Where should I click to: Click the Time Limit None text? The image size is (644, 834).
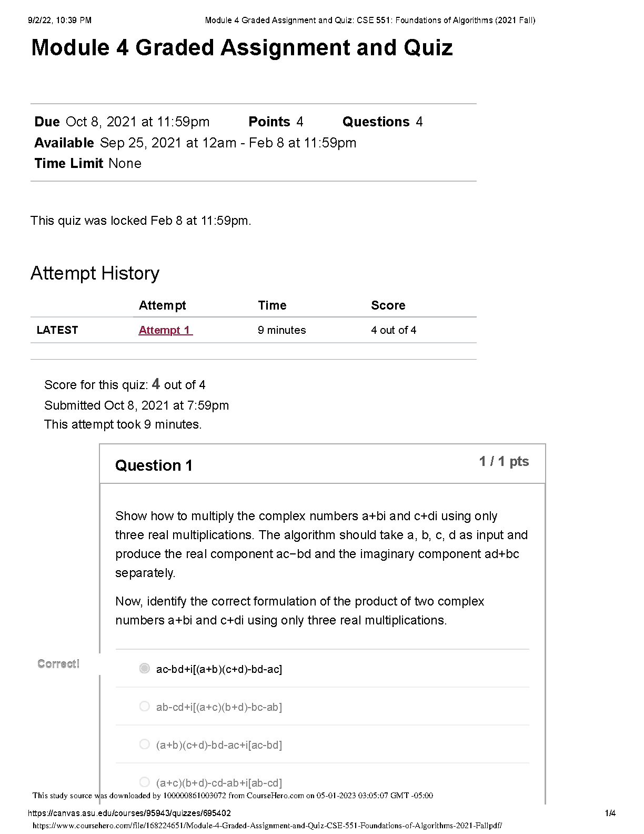tap(88, 163)
